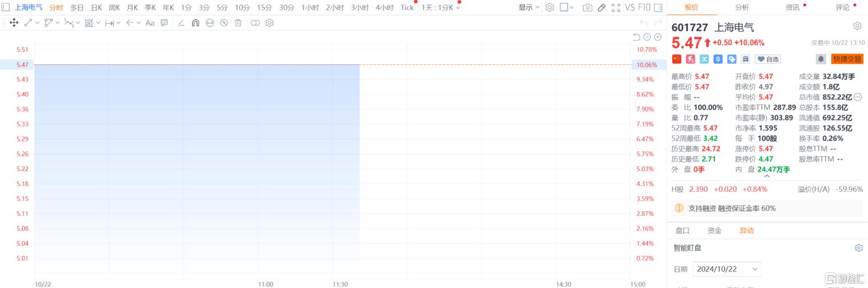
Task: Click the VS compare button
Action: pos(630,7)
